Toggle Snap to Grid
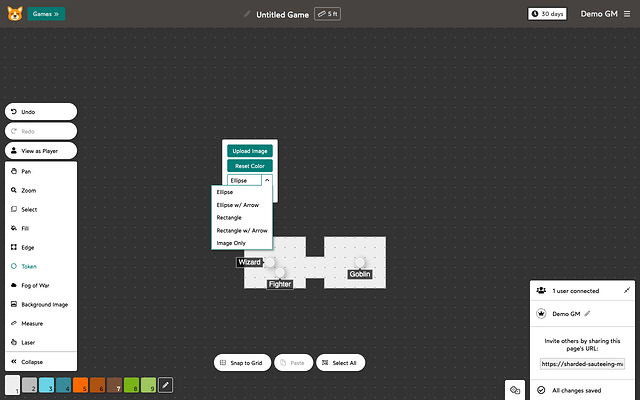Screen dimensions: 640x400 click(242, 362)
